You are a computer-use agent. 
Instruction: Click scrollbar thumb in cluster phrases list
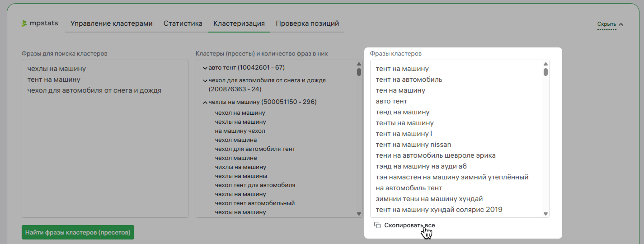tap(545, 71)
